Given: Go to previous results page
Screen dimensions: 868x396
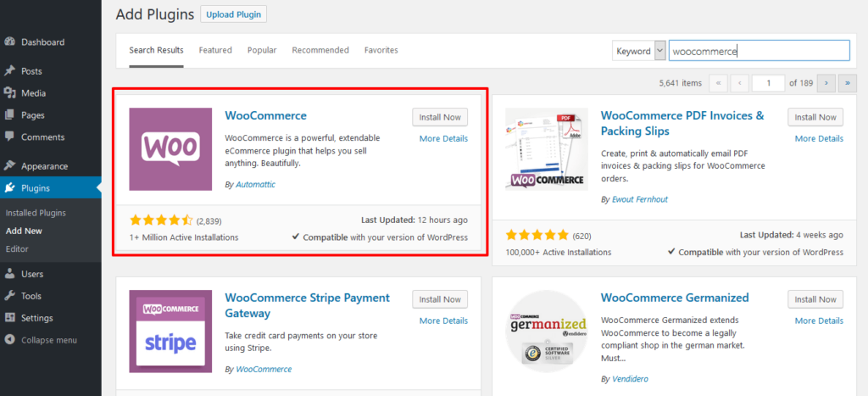Looking at the screenshot, I should click(739, 83).
